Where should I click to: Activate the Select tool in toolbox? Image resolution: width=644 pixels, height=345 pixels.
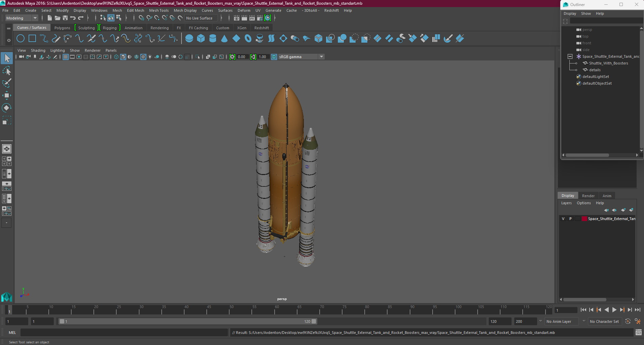pos(7,58)
